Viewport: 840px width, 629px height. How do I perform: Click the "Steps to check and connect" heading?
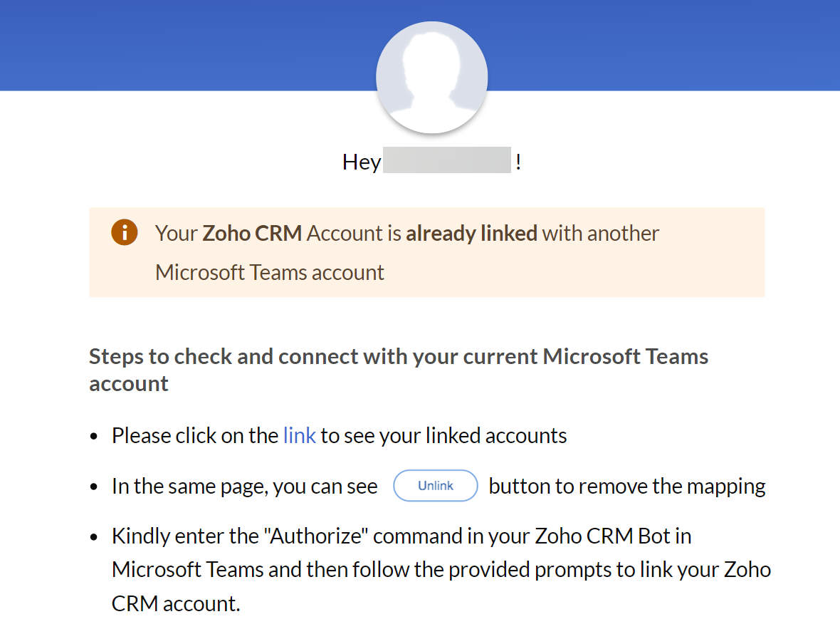(x=398, y=356)
